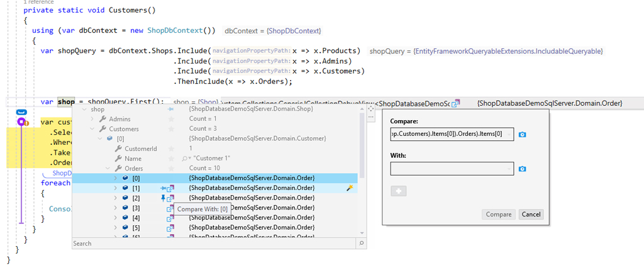Select the highlighted shop variable in code

[x=66, y=101]
